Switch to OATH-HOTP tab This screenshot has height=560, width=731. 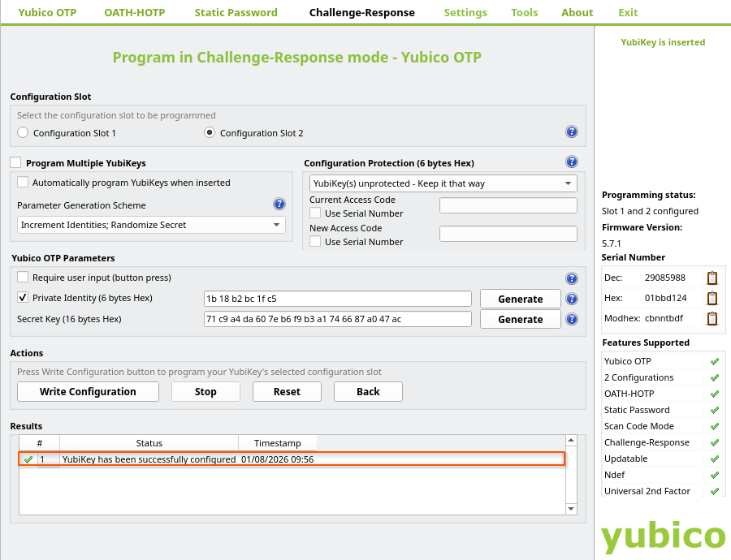click(134, 12)
